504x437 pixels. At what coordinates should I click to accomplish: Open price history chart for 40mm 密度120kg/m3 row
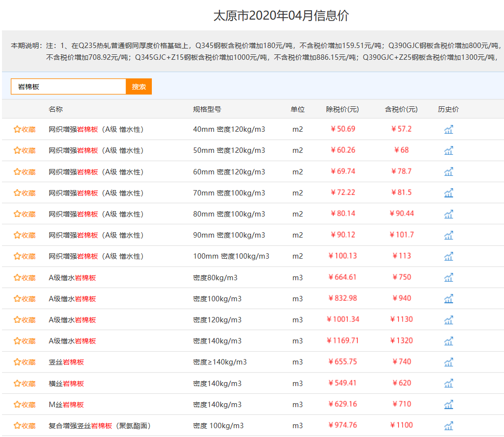[x=449, y=129]
